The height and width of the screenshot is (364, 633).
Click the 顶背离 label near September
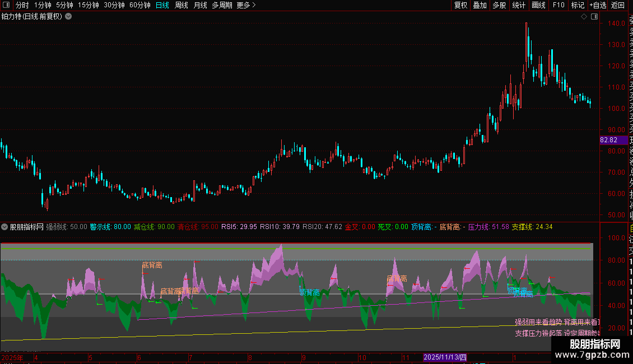(310, 292)
